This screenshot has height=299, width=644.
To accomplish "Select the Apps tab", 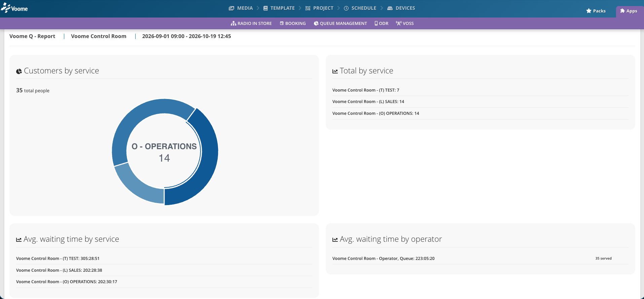I will [629, 11].
